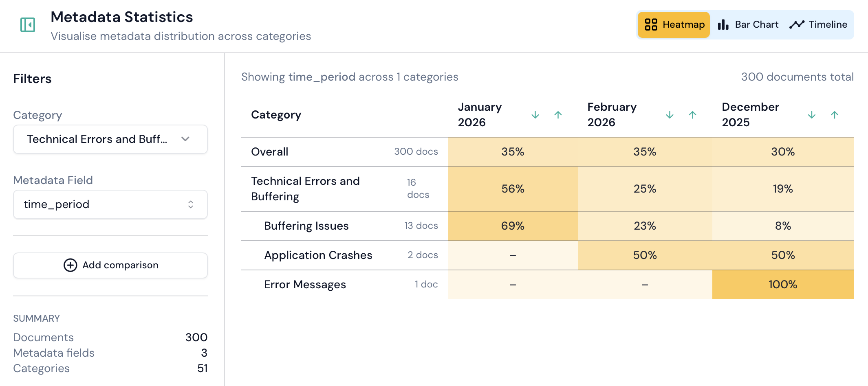Select the Technical Errors and Buffering row
868x386 pixels.
[x=305, y=189]
